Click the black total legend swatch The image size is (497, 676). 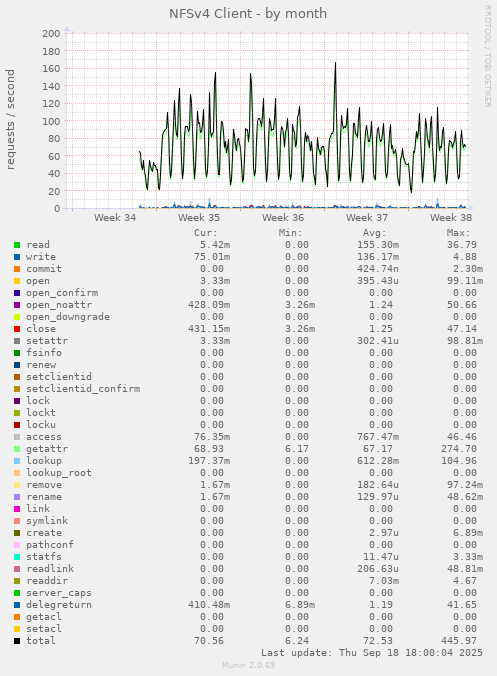[17, 641]
